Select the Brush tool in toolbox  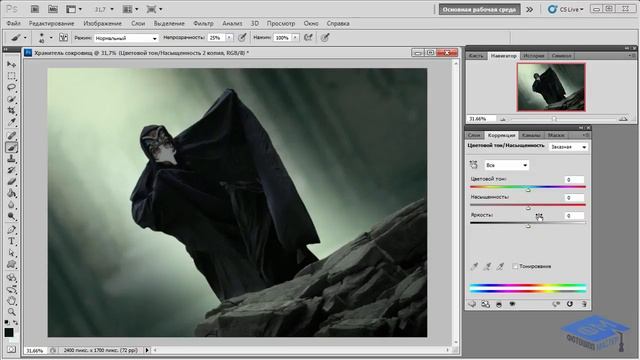[x=11, y=147]
